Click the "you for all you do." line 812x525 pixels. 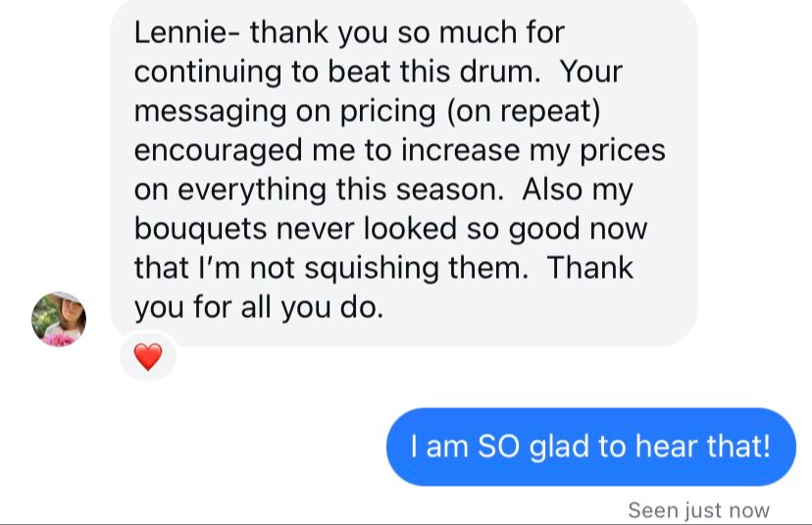click(x=258, y=307)
